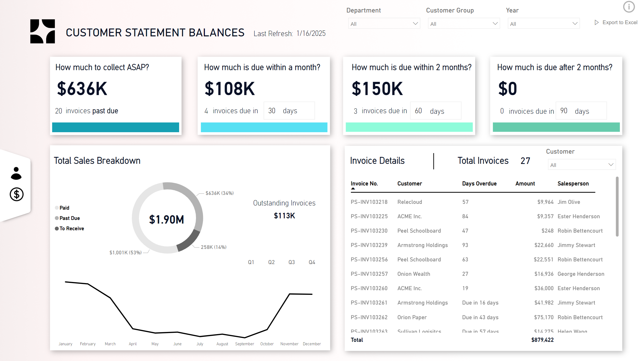Click invoice PS-INV103262
644x361 pixels.
tap(369, 317)
